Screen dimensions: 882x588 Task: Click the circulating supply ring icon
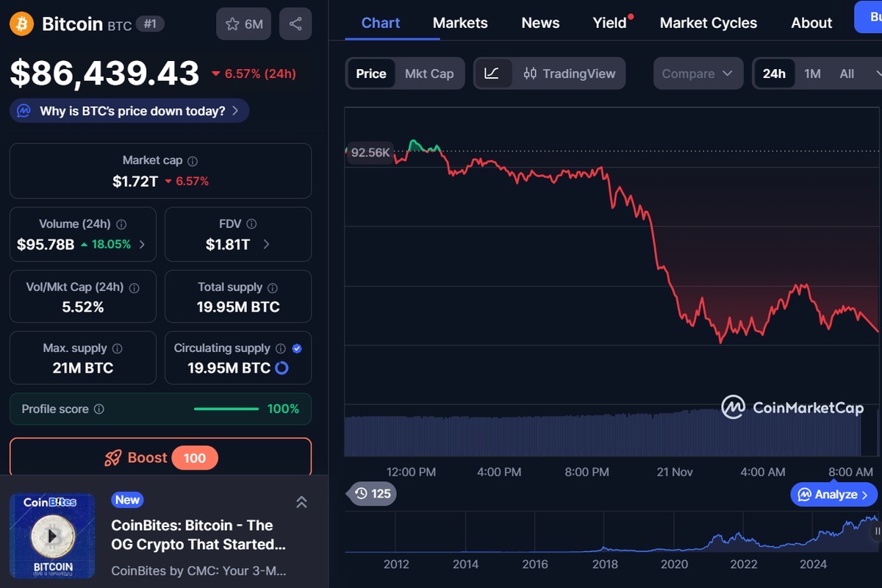tap(282, 368)
